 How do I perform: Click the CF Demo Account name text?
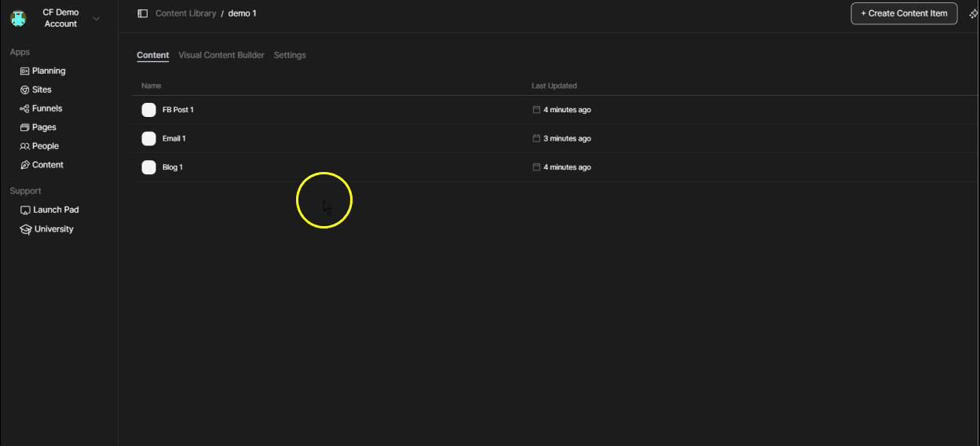pyautogui.click(x=60, y=18)
